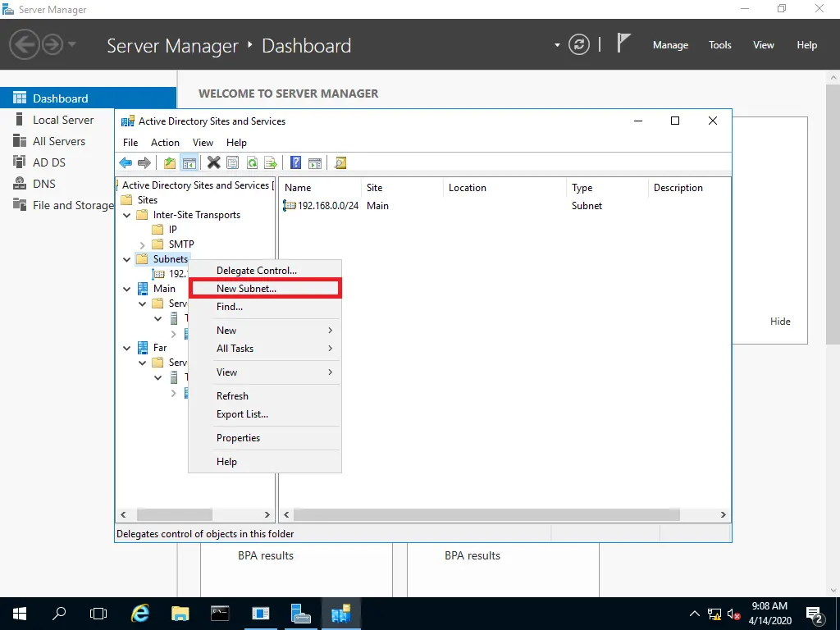Collapse the Subnets folder node
840x630 pixels.
(127, 259)
